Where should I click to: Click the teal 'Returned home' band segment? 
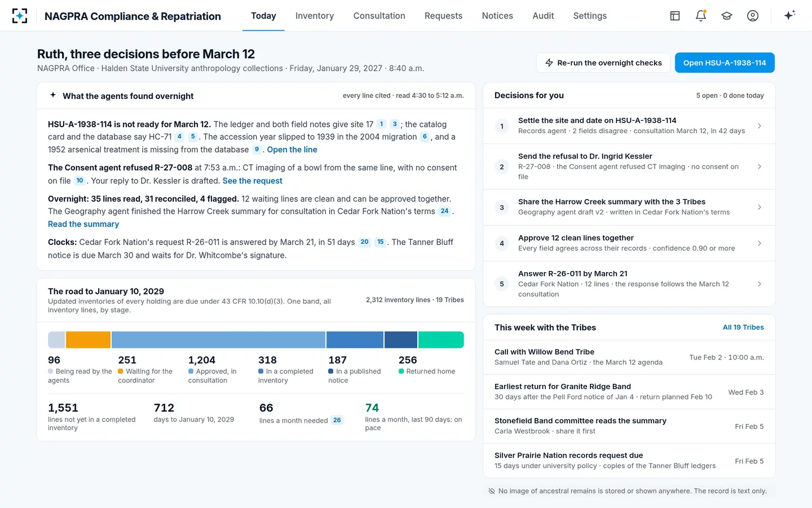coord(441,340)
